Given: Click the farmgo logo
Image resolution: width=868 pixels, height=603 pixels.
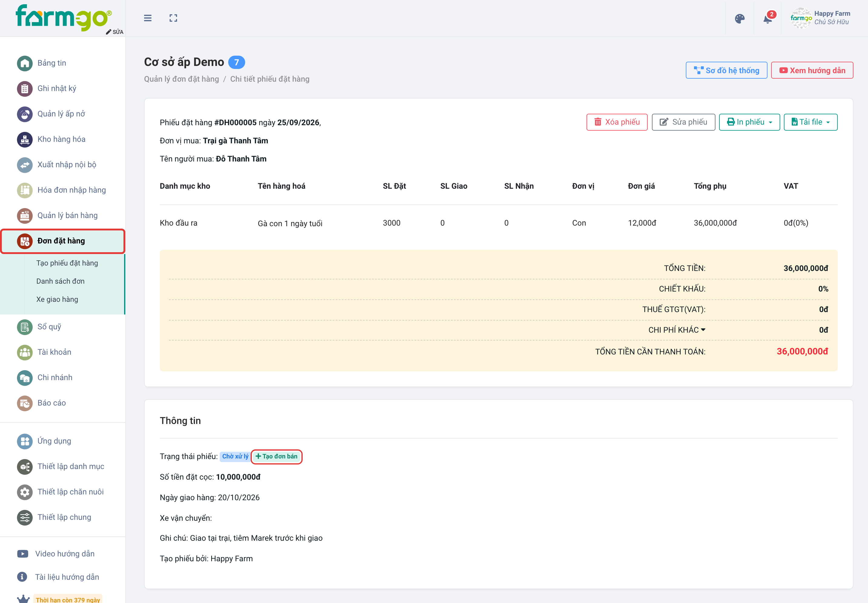Looking at the screenshot, I should click(63, 17).
